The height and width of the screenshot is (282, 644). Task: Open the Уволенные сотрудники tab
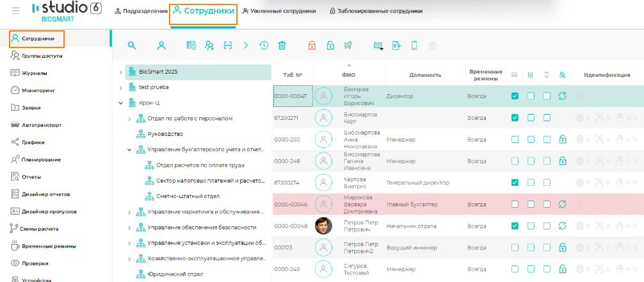[x=279, y=12]
